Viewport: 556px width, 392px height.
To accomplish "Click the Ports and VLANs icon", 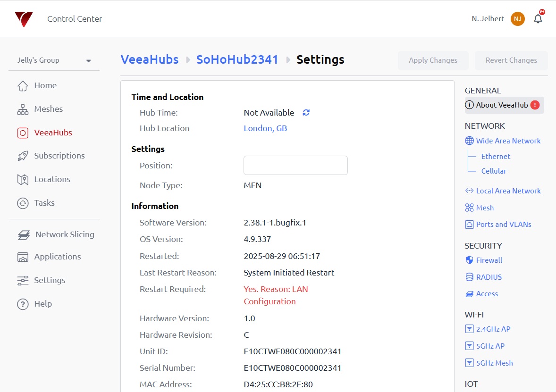I will pos(469,225).
